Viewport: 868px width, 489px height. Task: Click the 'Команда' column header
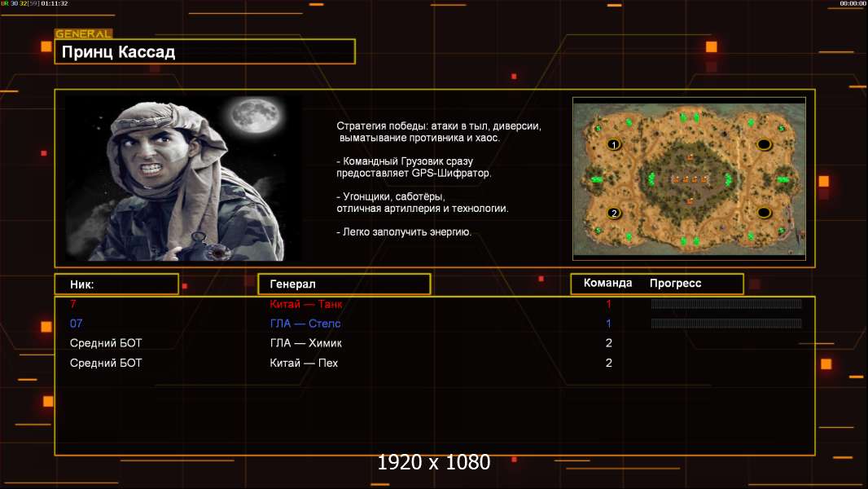click(607, 283)
